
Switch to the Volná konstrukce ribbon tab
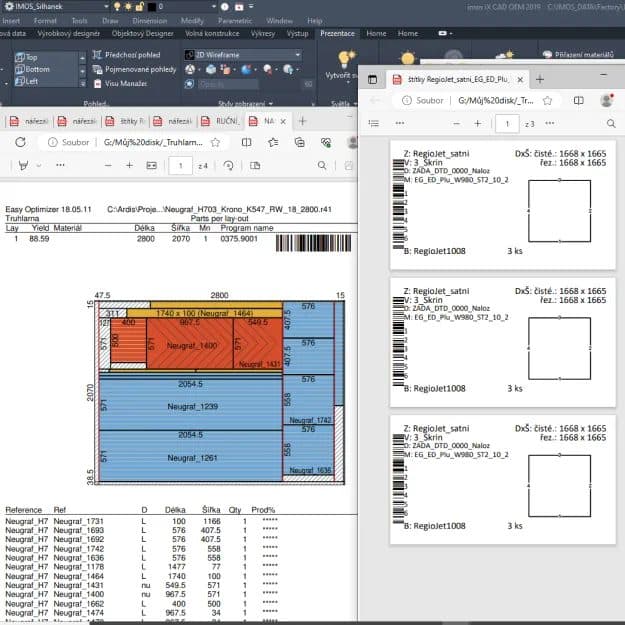(x=212, y=33)
